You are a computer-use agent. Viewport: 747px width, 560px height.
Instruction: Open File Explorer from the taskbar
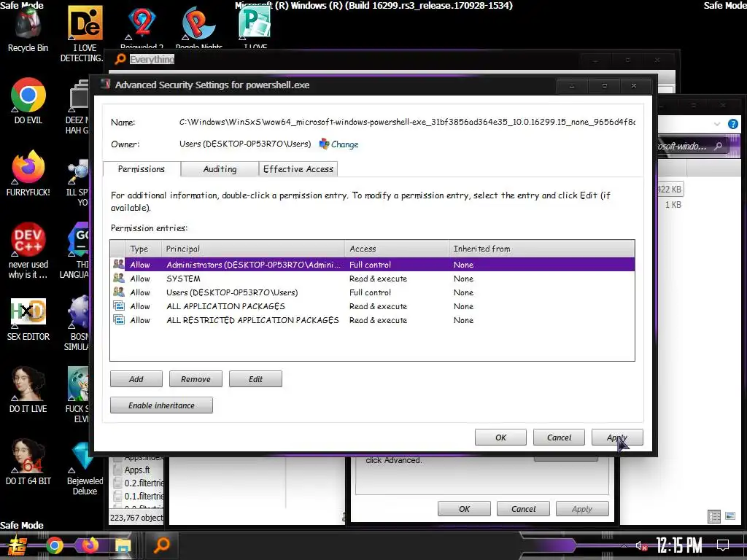point(123,545)
